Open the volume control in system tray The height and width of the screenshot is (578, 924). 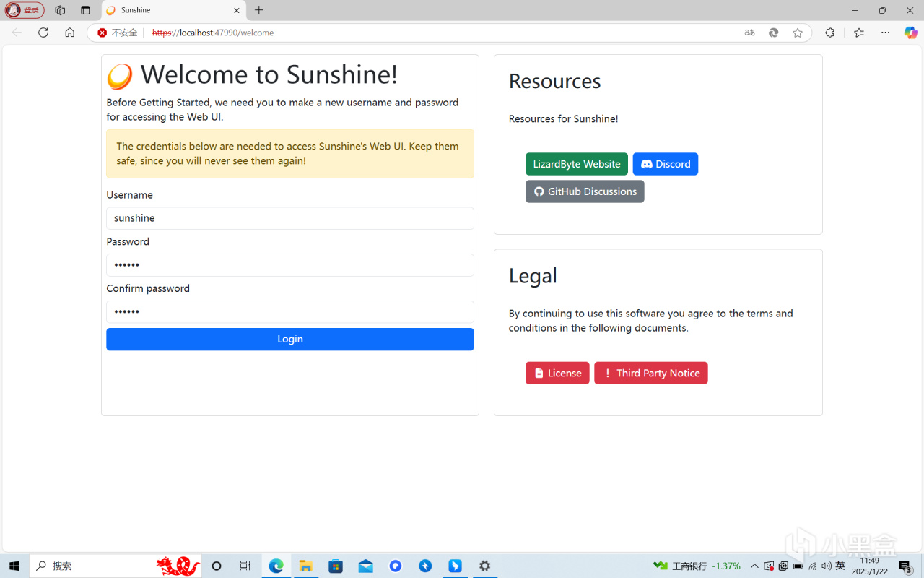pyautogui.click(x=827, y=566)
